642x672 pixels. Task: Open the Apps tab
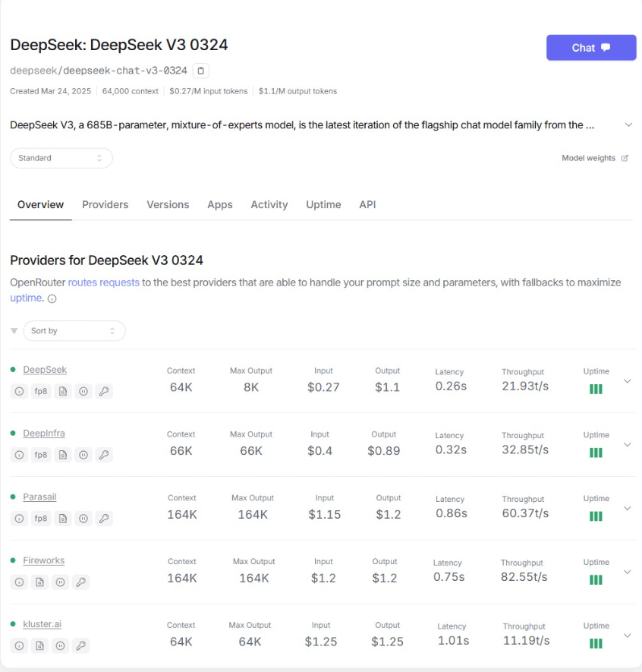point(220,205)
